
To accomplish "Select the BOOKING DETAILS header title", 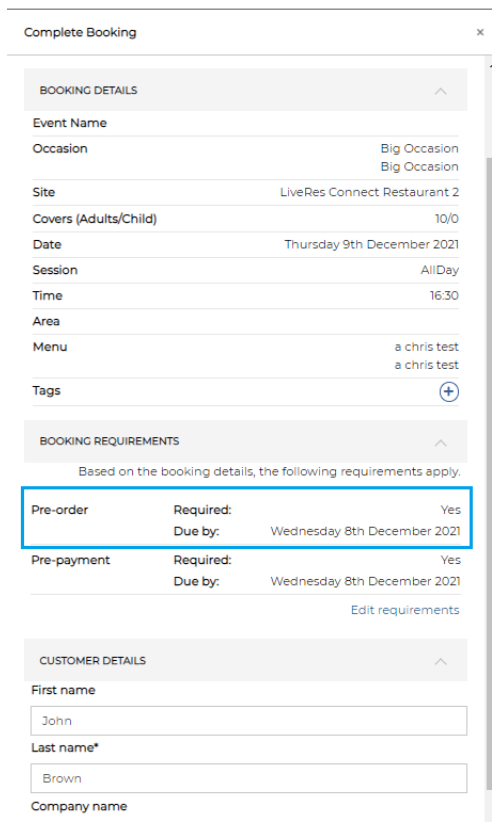I will 89,90.
